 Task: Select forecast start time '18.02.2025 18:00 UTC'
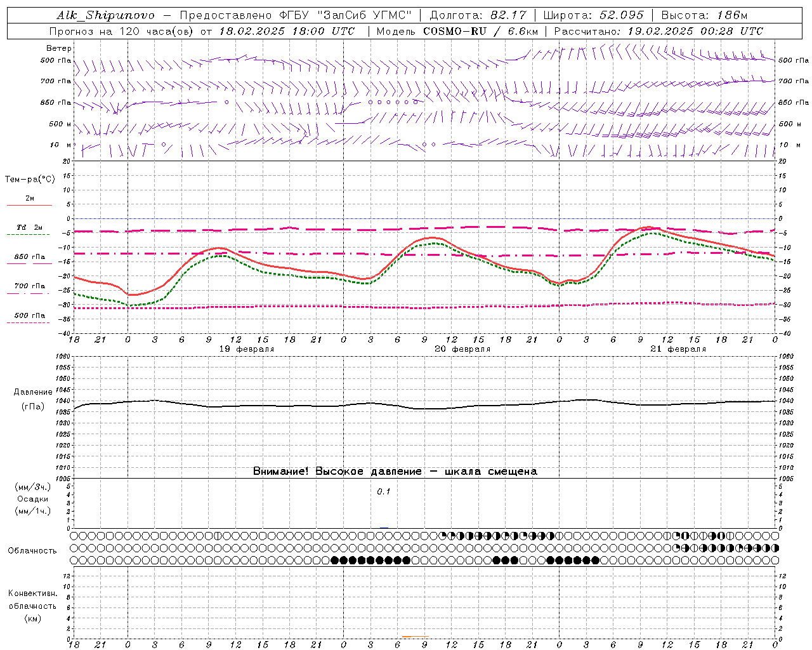click(287, 31)
